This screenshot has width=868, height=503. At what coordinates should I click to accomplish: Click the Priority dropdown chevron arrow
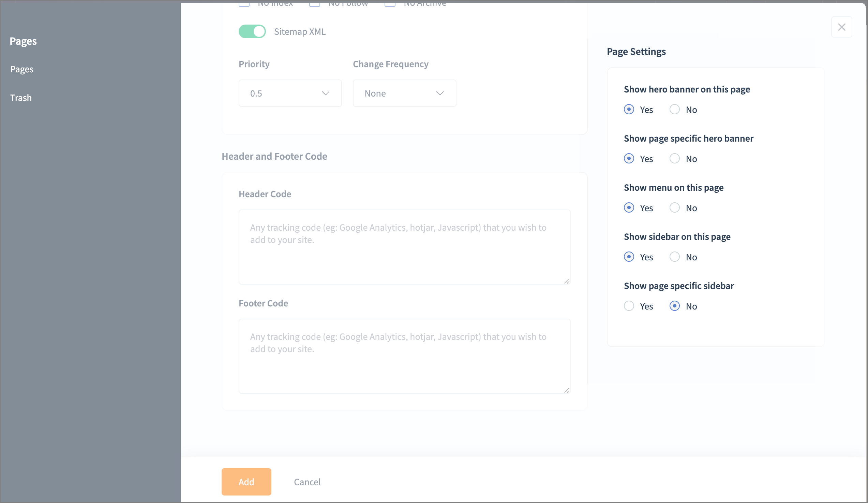click(x=325, y=93)
